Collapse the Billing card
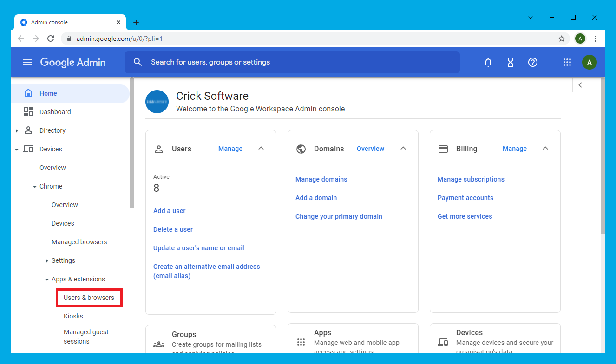Image resolution: width=616 pixels, height=364 pixels. pyautogui.click(x=545, y=149)
